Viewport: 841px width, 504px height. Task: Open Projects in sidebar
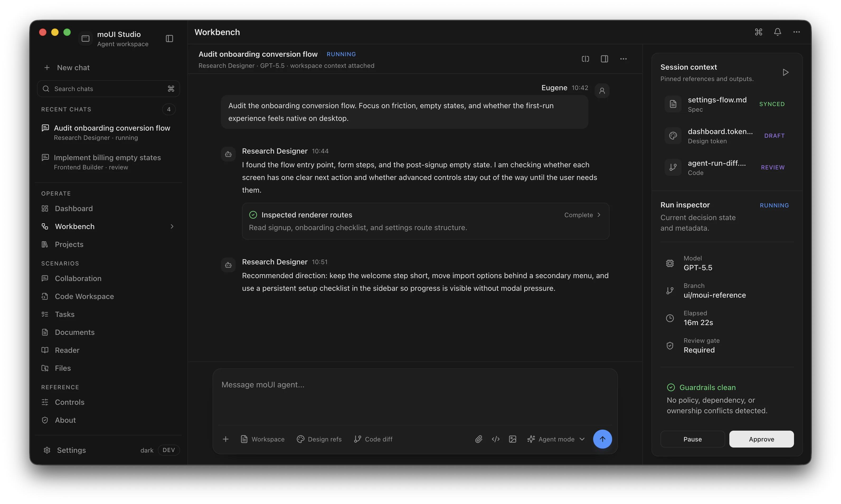[108, 244]
